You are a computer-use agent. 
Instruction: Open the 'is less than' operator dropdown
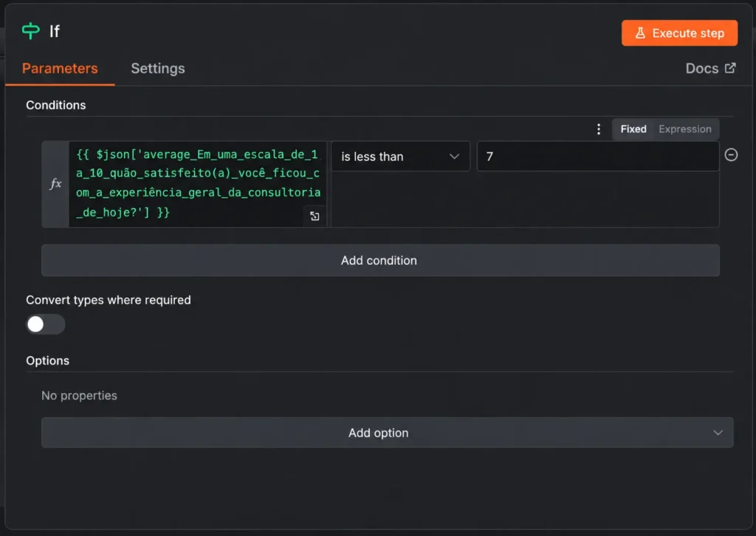400,157
